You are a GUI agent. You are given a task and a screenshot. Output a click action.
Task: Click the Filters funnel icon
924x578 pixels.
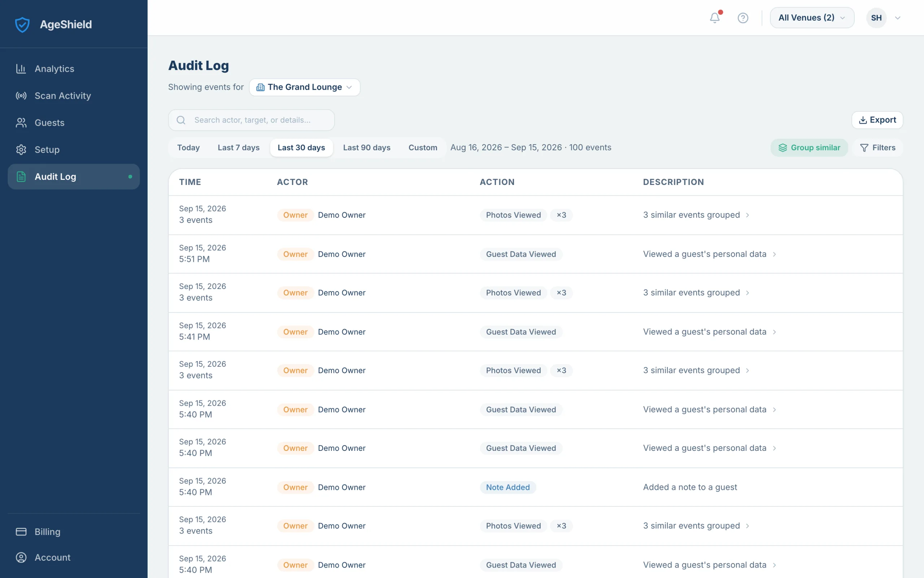pos(864,147)
